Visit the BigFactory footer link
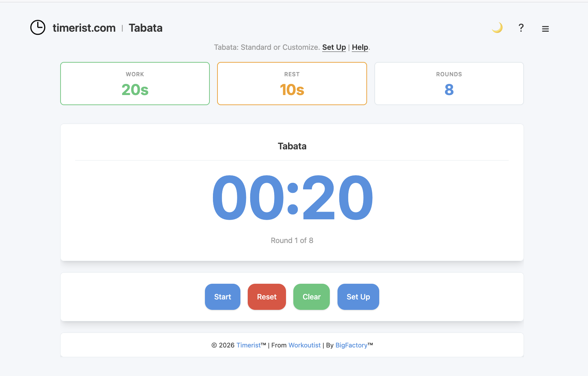The image size is (588, 376). click(351, 345)
